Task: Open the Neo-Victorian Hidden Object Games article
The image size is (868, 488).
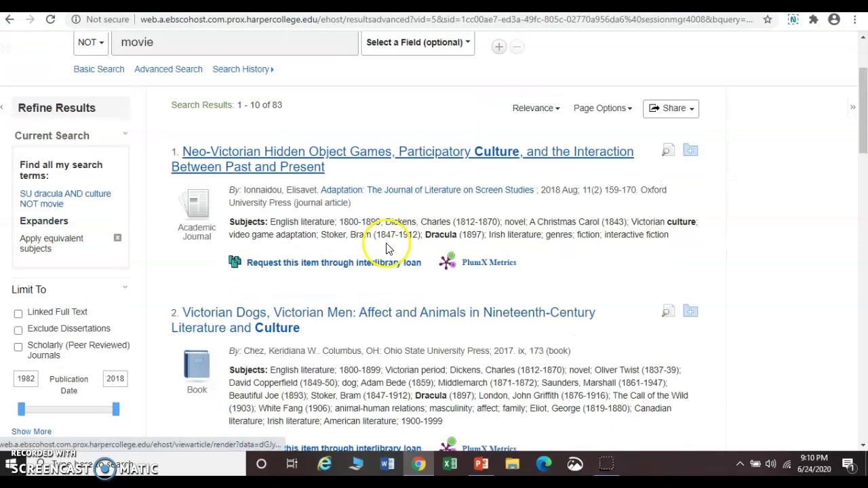Action: tap(402, 159)
